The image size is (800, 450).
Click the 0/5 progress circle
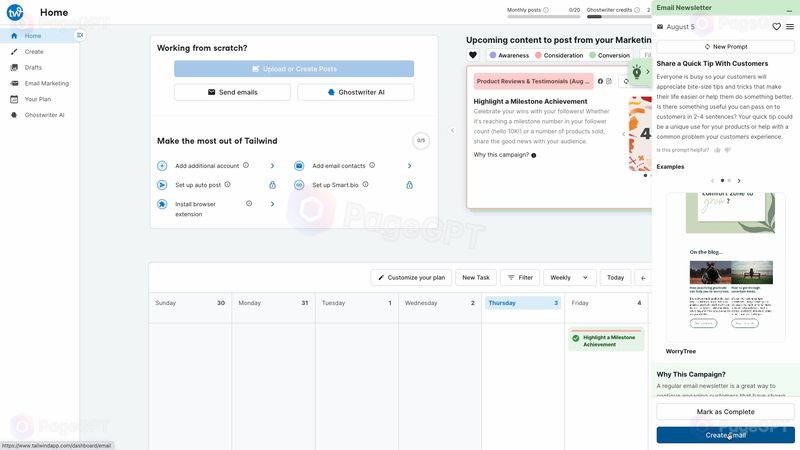[421, 140]
